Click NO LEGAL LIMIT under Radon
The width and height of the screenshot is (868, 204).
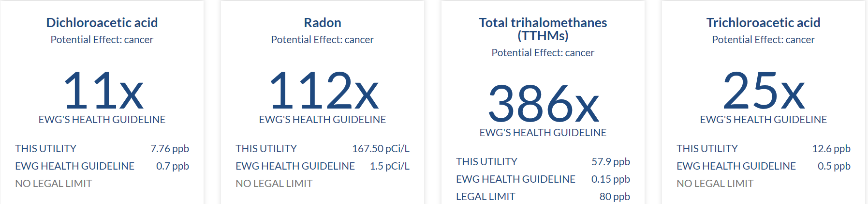click(274, 184)
